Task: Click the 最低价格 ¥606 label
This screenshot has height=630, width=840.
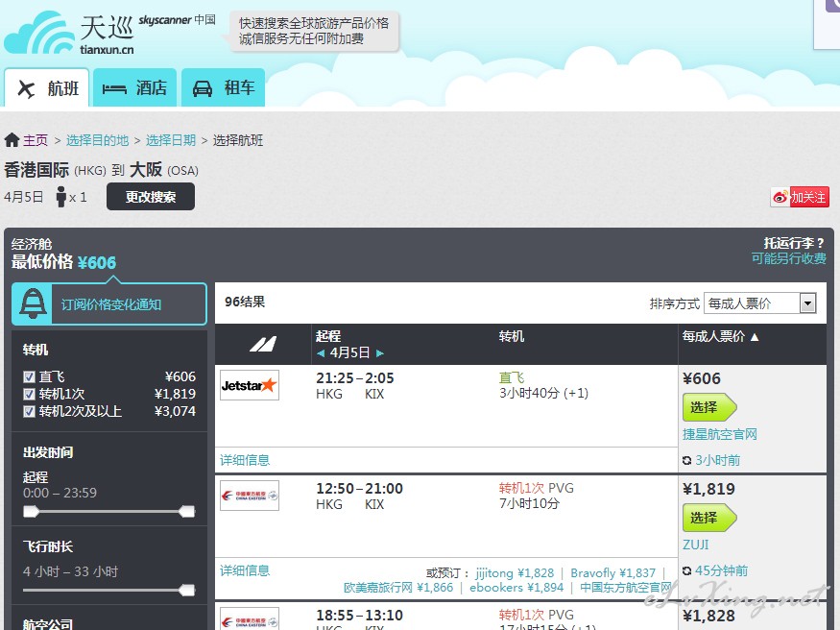Action: pos(63,262)
